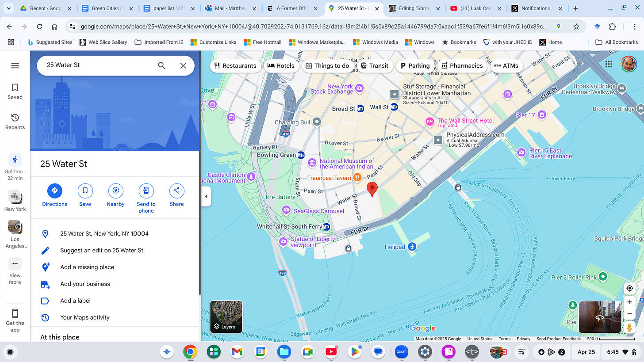Click View more in sidebar

(15, 271)
